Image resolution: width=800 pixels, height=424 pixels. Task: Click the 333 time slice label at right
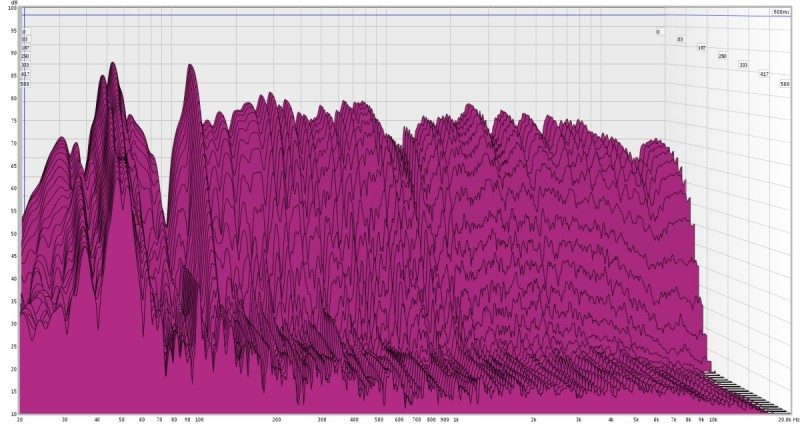743,65
